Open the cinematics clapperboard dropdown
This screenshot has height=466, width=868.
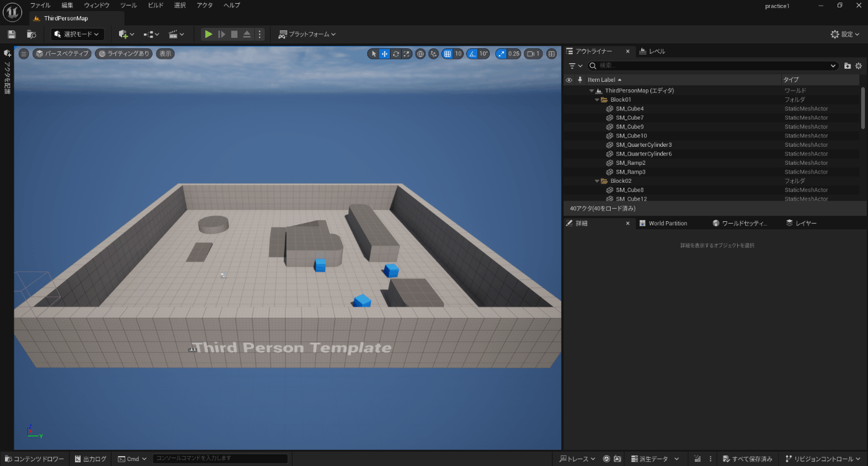pos(177,34)
